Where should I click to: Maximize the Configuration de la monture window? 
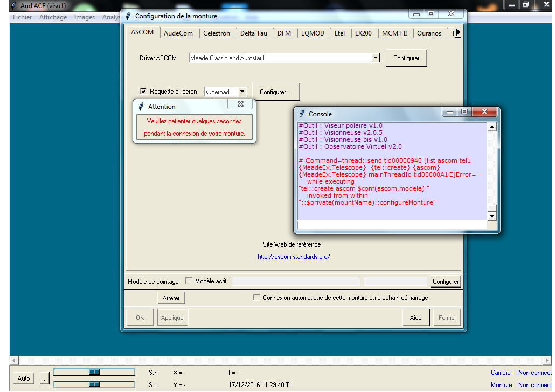431,14
